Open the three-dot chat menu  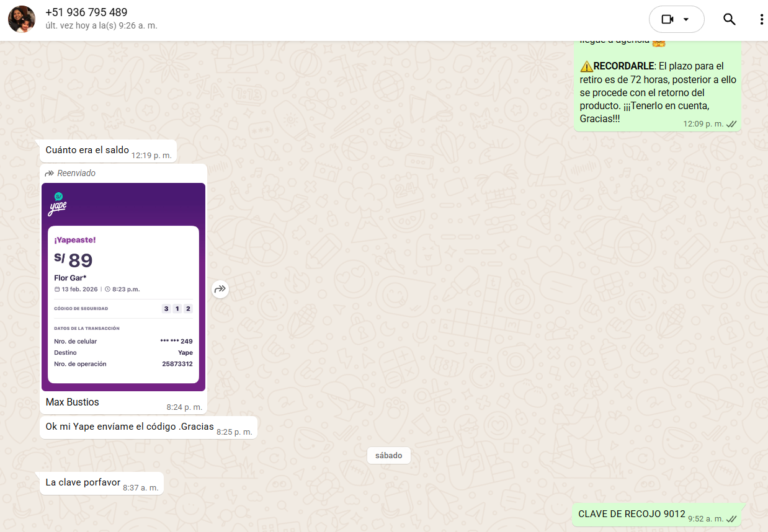point(761,19)
